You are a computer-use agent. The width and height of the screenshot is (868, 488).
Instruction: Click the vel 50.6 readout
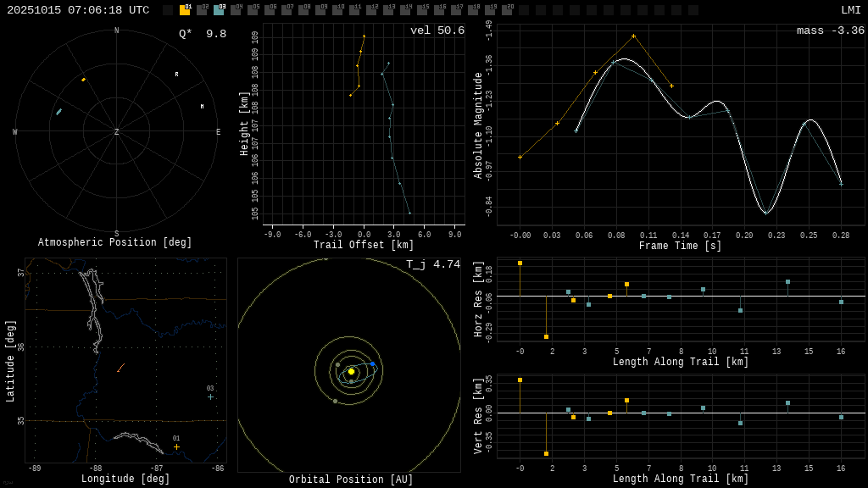[437, 30]
